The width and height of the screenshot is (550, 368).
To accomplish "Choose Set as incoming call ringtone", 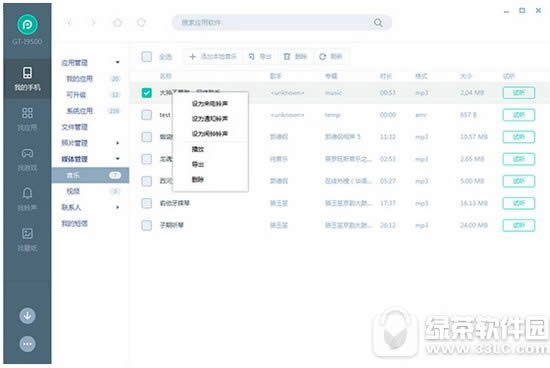I will point(210,103).
